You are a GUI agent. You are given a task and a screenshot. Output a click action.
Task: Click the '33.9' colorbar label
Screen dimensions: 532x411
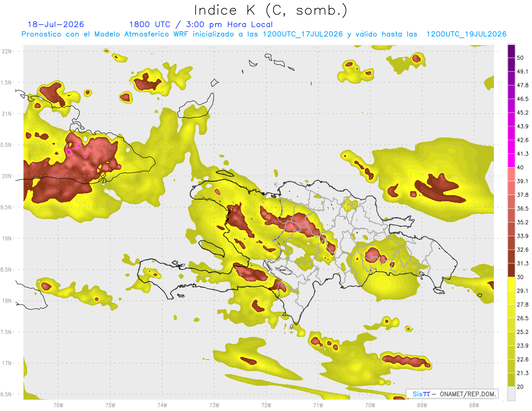[x=523, y=236]
